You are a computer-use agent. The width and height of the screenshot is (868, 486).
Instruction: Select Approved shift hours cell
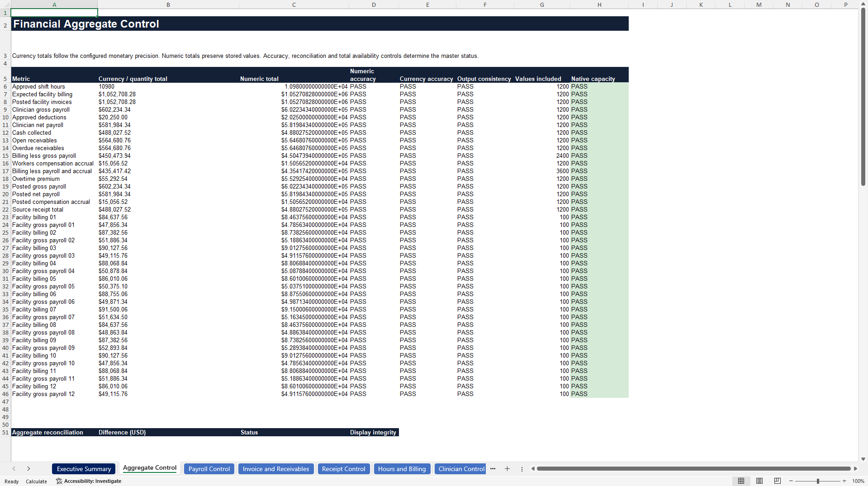point(54,86)
